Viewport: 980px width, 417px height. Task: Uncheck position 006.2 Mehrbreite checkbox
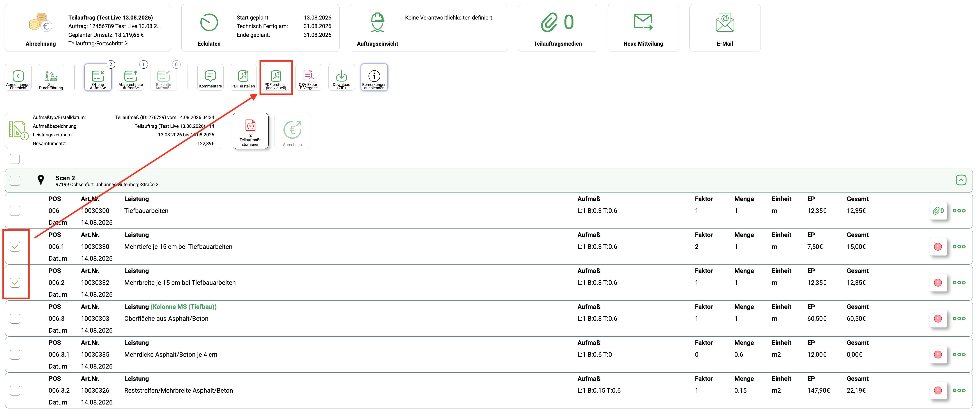click(15, 283)
